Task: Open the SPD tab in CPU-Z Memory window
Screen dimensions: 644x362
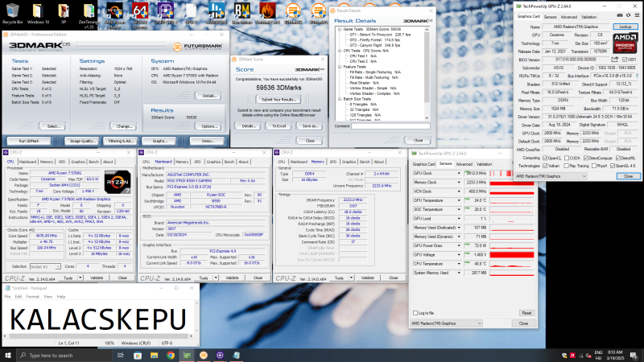Action: tap(332, 162)
